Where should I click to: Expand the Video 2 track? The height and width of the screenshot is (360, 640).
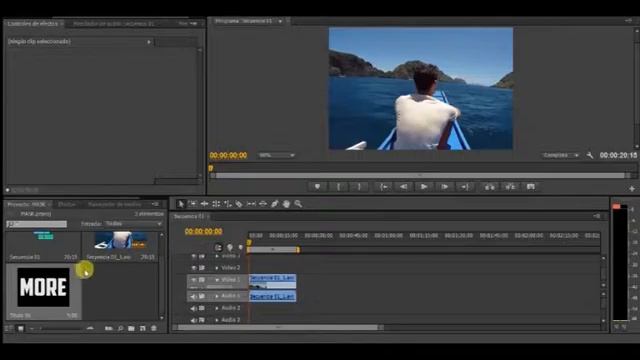[x=217, y=268]
